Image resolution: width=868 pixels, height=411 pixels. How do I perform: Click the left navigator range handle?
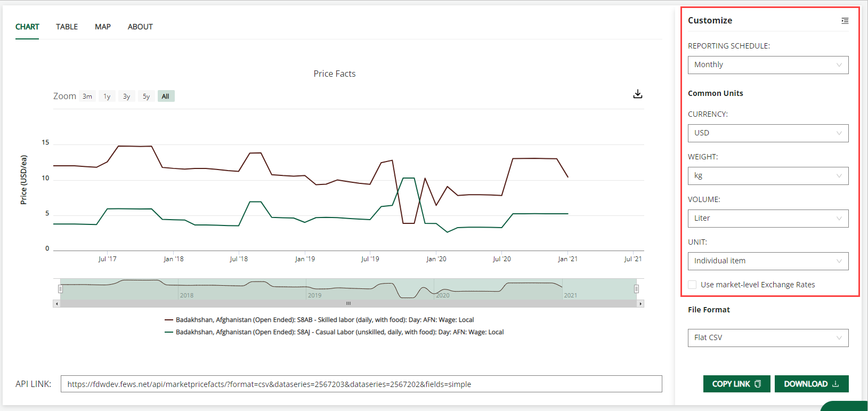[60, 289]
